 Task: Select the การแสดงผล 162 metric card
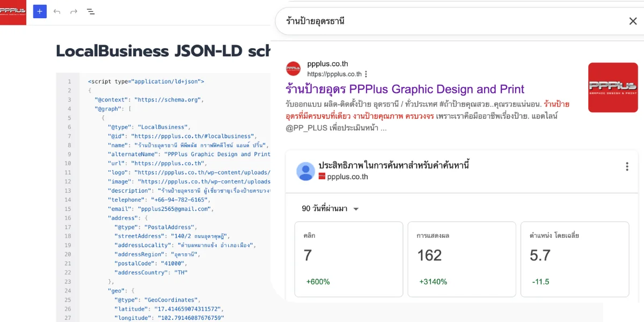[x=462, y=259]
